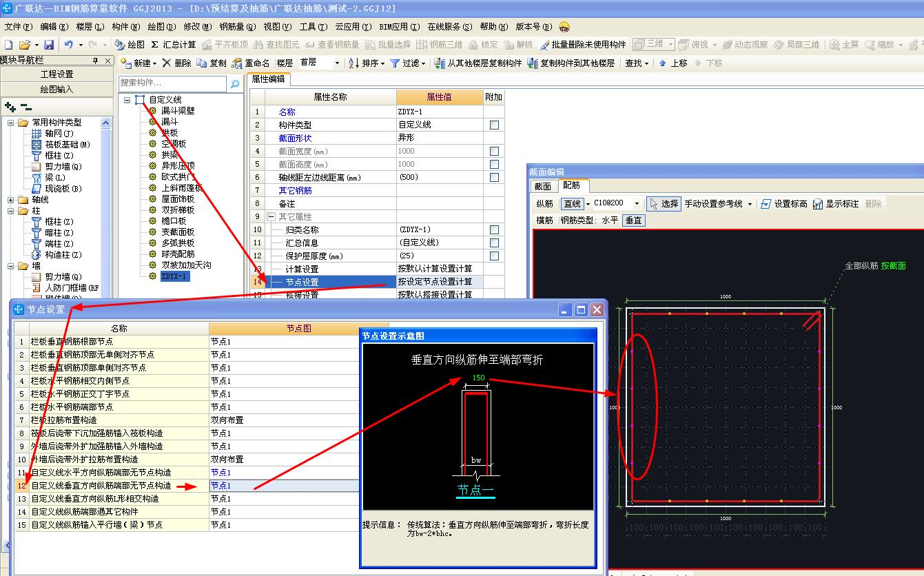Screen dimensions: 924x576
Task: Click 从其他楼层复制构件 button
Action: (x=478, y=63)
